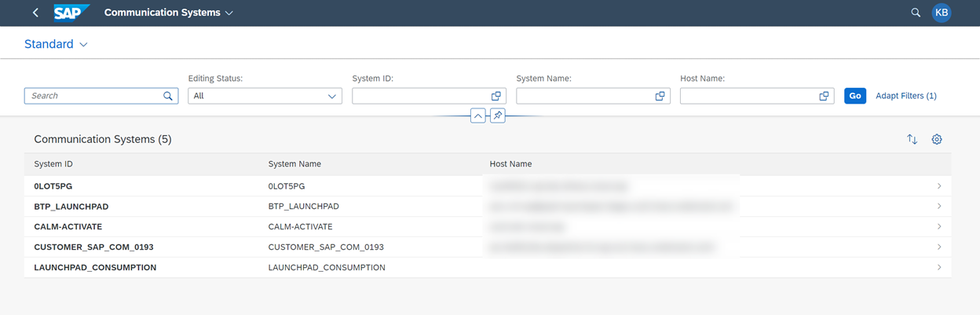Open table sort settings icon

(x=912, y=139)
